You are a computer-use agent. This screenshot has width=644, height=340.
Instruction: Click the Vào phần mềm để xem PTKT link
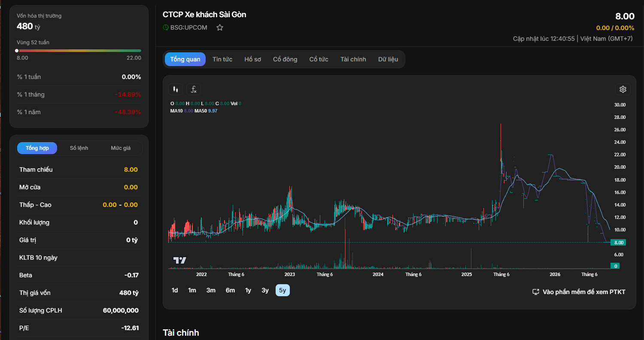click(x=579, y=292)
